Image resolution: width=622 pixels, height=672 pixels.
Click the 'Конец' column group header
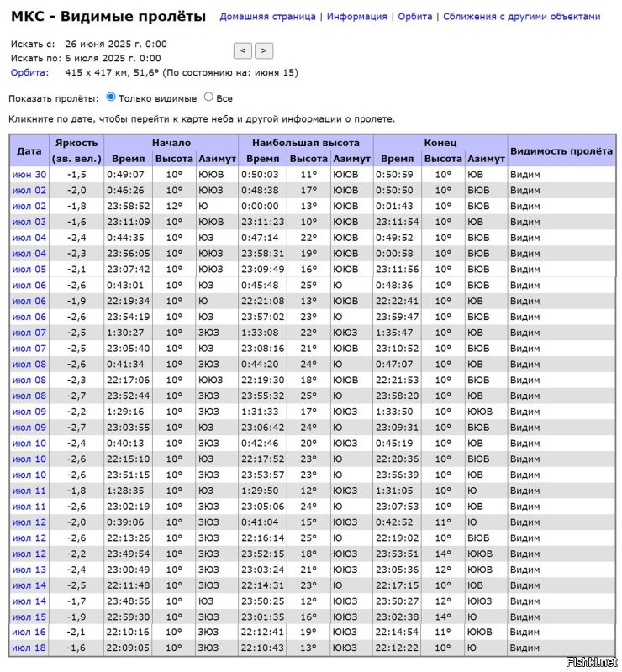pos(440,143)
